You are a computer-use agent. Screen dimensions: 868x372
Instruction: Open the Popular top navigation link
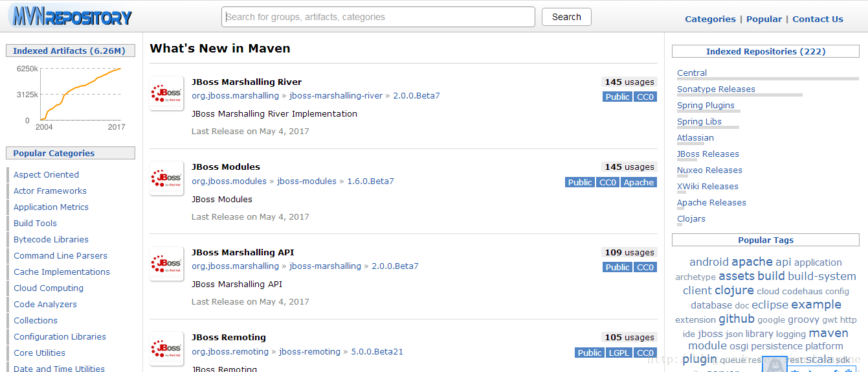764,19
